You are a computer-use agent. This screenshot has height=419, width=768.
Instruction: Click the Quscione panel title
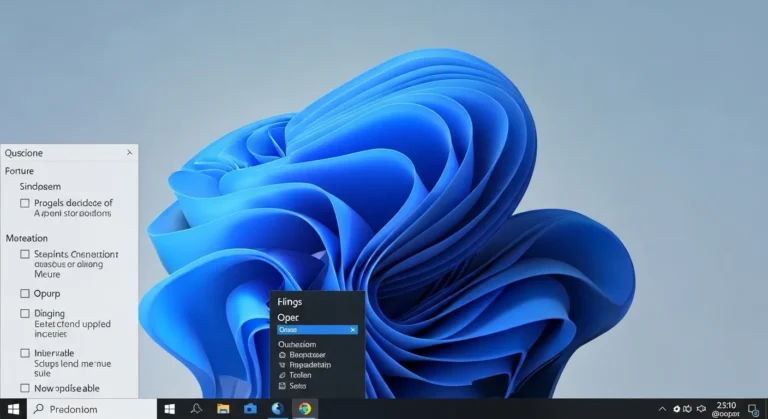(x=24, y=153)
